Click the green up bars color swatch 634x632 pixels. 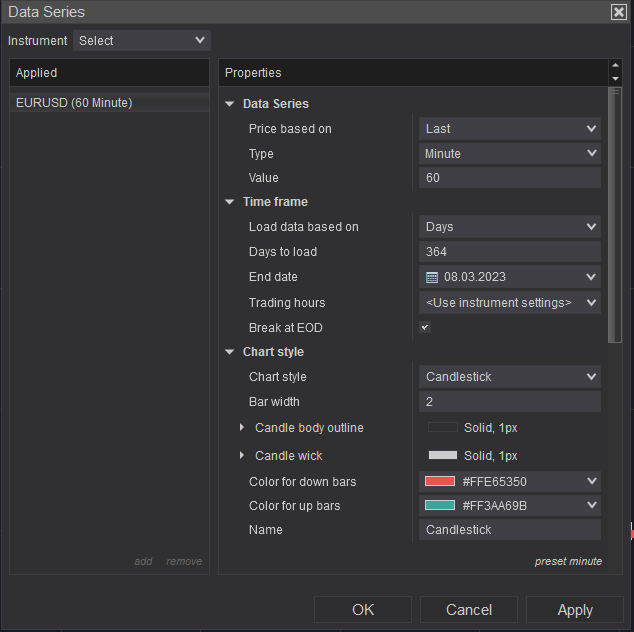point(441,506)
